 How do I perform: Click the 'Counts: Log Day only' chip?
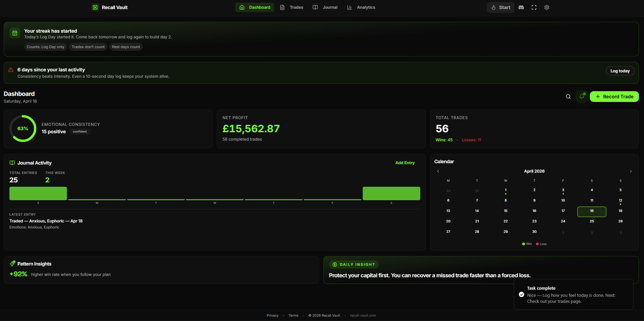pos(45,47)
